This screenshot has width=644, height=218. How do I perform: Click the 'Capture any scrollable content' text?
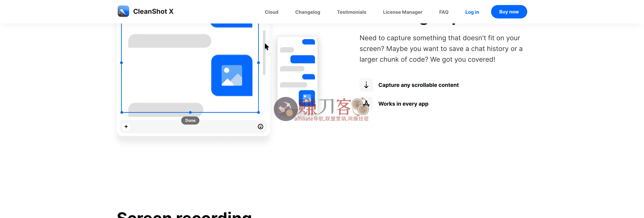pyautogui.click(x=418, y=85)
